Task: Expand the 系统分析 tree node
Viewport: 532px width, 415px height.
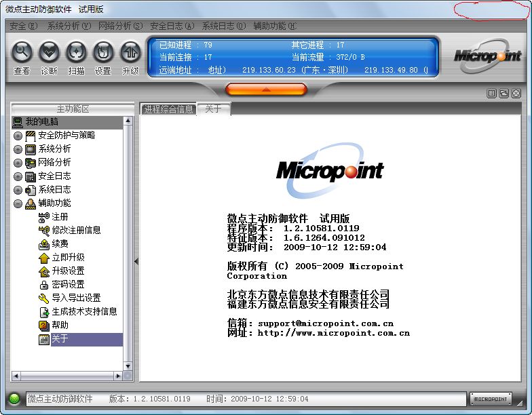Action: (18, 149)
